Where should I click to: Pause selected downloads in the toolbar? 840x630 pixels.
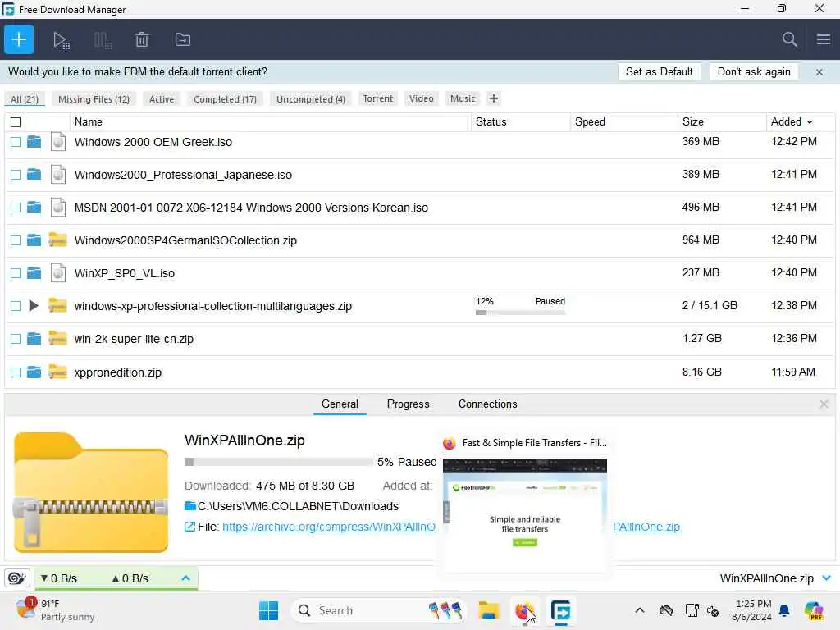[x=103, y=40]
